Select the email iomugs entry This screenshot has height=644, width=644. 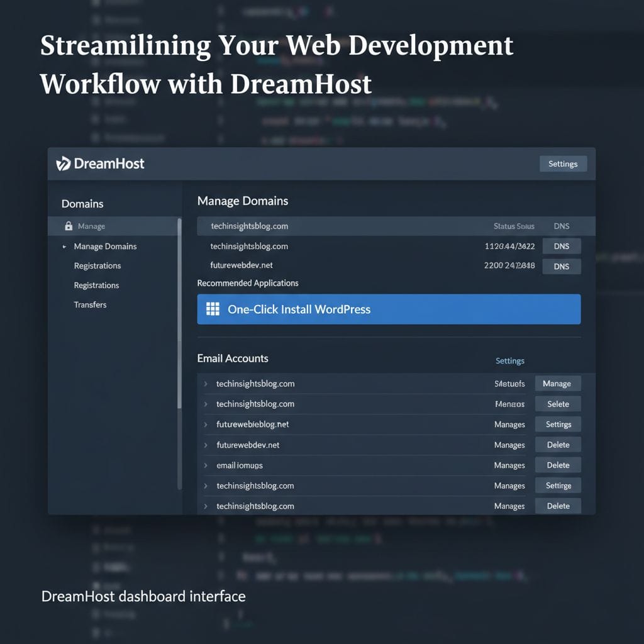coord(240,465)
